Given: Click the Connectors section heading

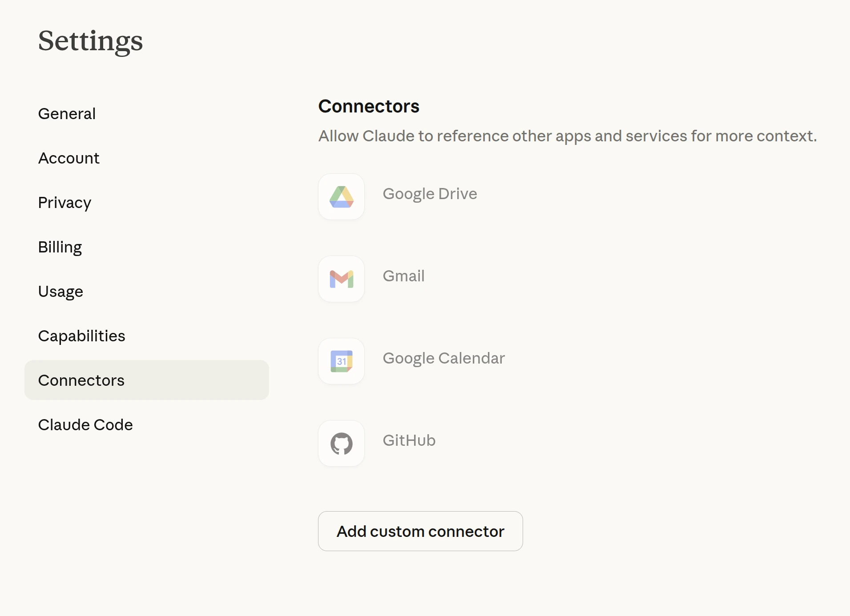Looking at the screenshot, I should pyautogui.click(x=369, y=106).
